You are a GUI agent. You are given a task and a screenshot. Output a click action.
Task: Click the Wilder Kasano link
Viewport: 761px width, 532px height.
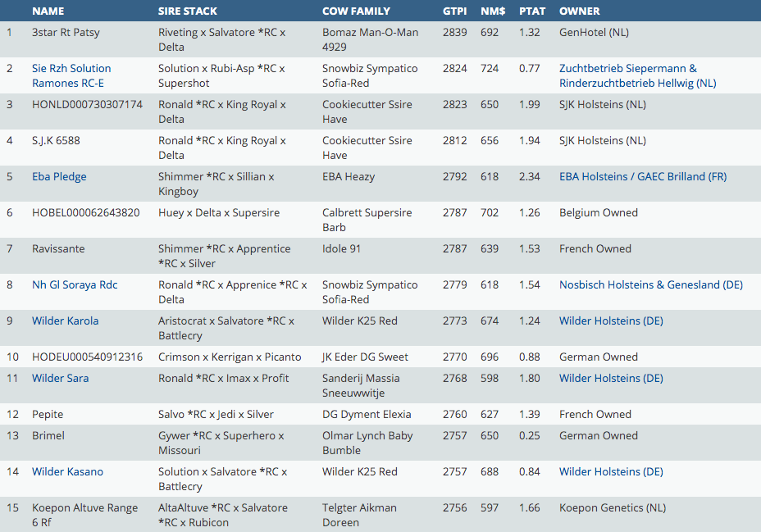click(67, 471)
